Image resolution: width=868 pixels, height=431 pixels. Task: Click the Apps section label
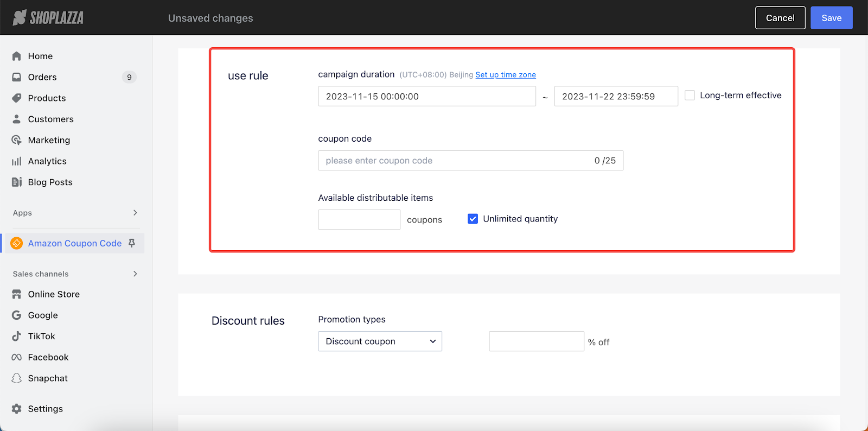coord(22,213)
